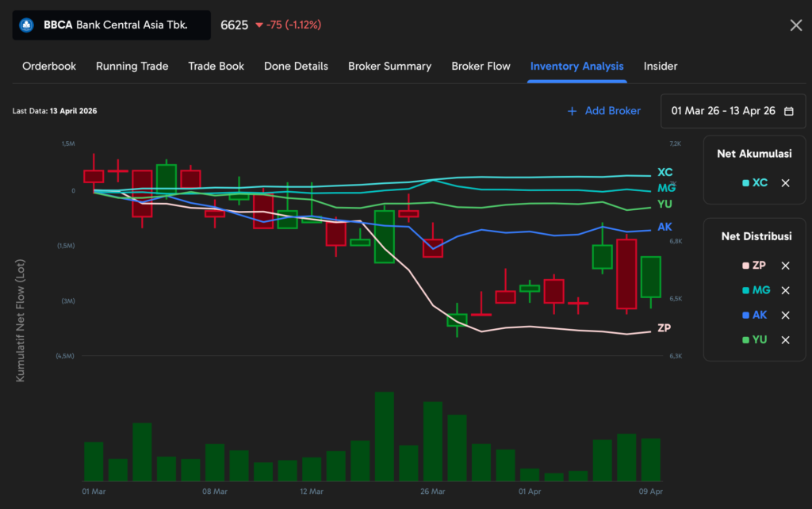Click the 6,5K price axis label

click(676, 298)
